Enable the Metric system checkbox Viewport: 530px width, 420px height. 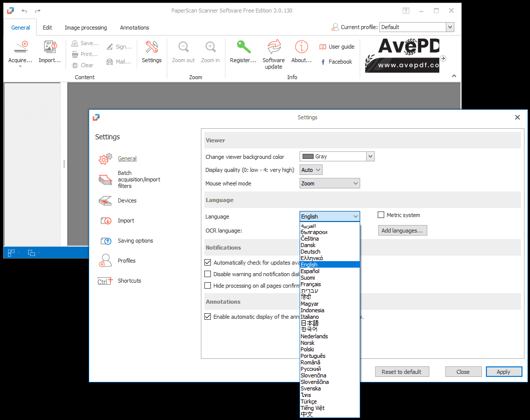pyautogui.click(x=381, y=215)
